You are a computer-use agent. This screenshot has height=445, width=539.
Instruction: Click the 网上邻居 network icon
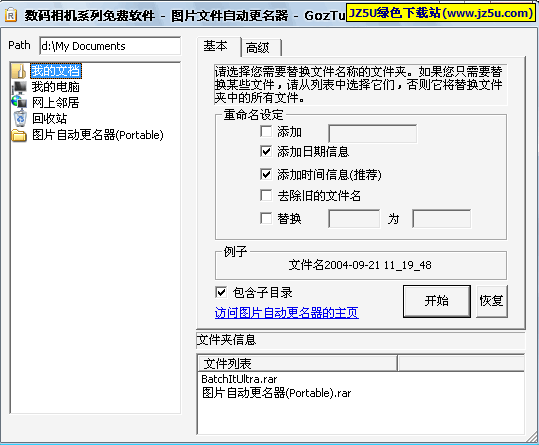pos(19,103)
